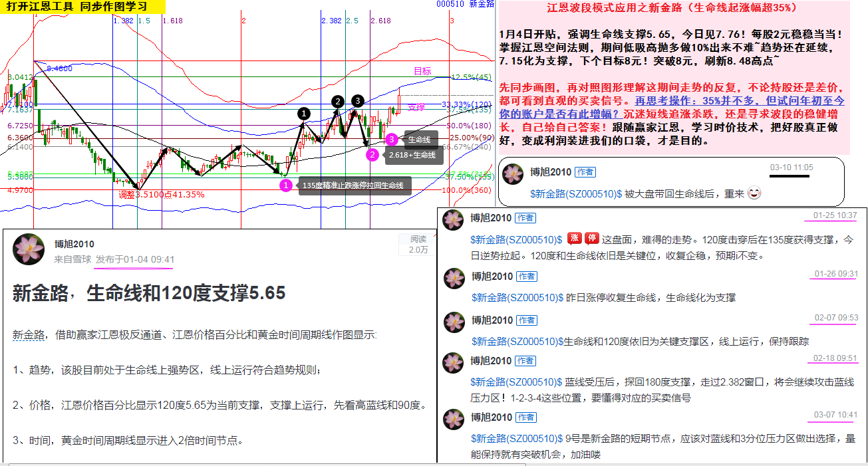Screen dimensions: 868x466
Task: Click black circle marker 3 on the chart
Action: click(358, 100)
